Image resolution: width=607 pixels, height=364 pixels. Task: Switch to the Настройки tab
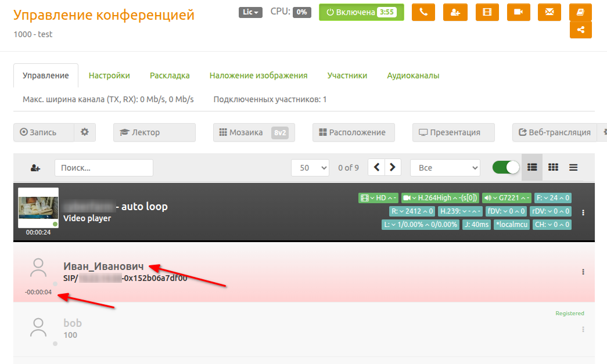[109, 75]
